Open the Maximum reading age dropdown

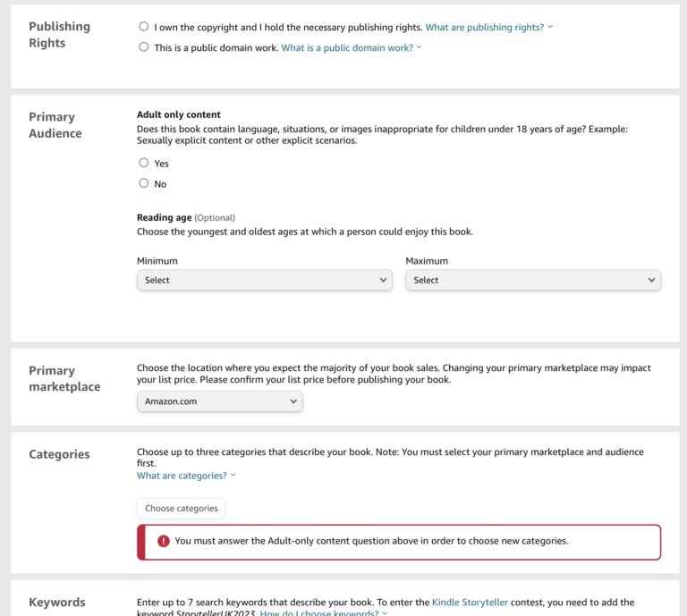point(533,280)
